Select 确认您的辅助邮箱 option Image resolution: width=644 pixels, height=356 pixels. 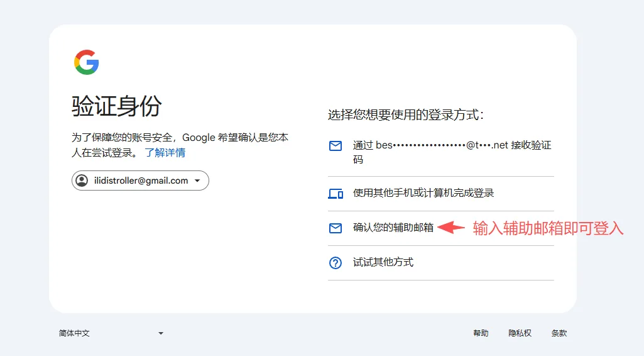[x=441, y=228]
